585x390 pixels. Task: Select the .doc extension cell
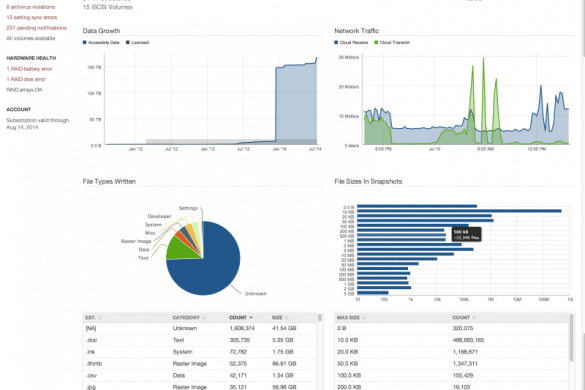[91, 340]
